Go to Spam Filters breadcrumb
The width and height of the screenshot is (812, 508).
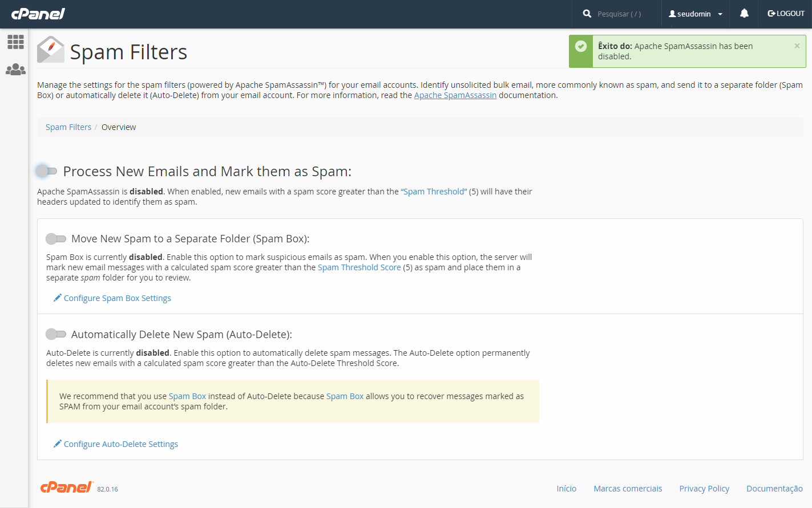(x=68, y=127)
